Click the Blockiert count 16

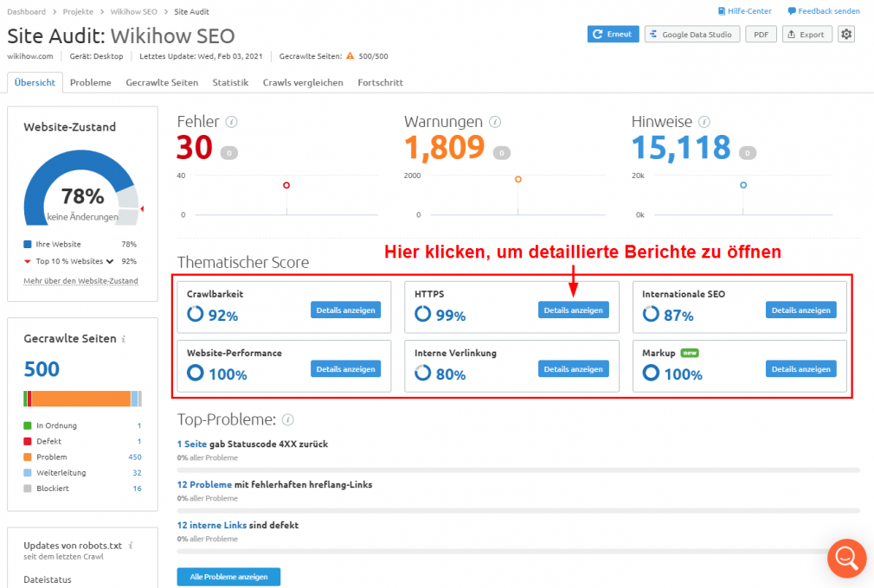(137, 489)
